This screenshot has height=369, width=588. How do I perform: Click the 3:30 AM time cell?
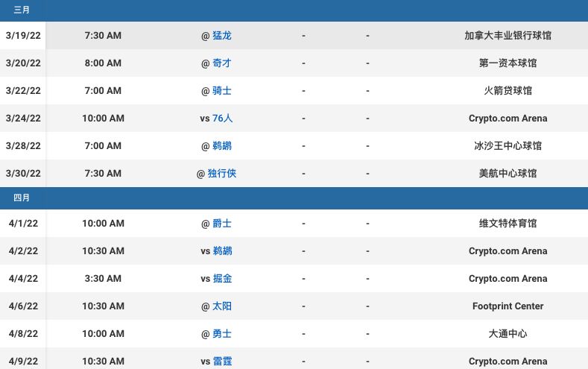pos(103,278)
